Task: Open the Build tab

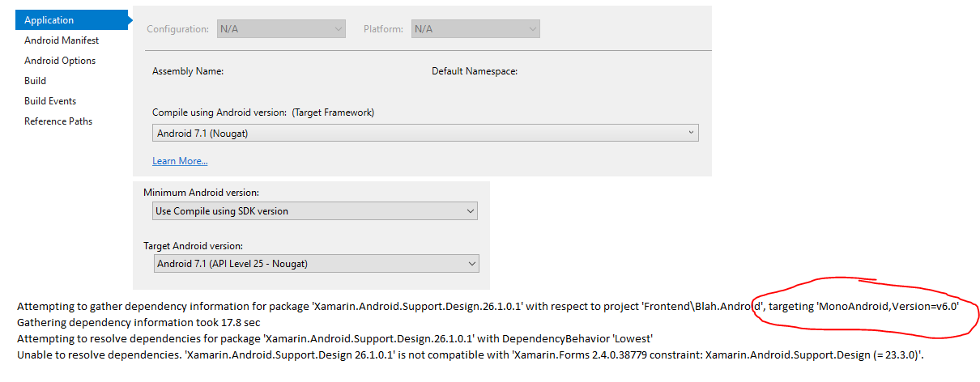Action: click(35, 81)
